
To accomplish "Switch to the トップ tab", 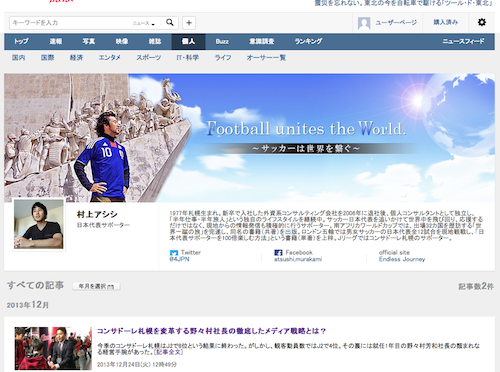I will [21, 41].
